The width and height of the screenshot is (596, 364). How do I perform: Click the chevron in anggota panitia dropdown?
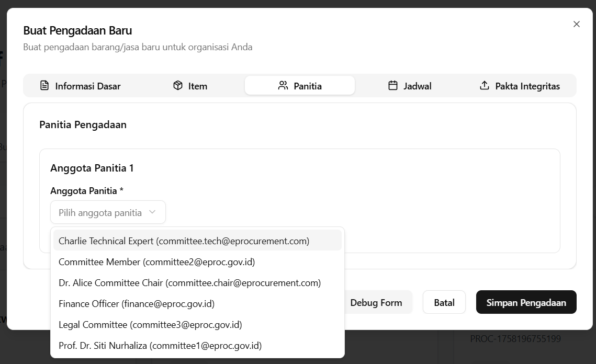[x=152, y=212]
